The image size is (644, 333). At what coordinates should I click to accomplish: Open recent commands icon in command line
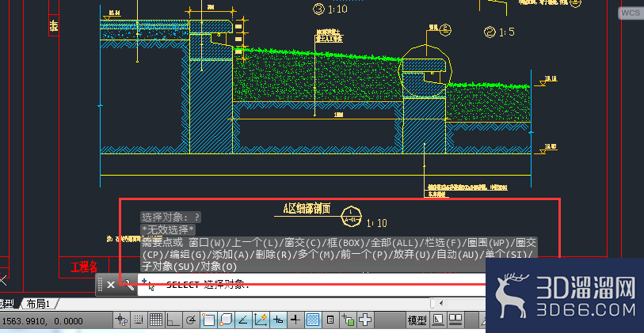tap(148, 285)
